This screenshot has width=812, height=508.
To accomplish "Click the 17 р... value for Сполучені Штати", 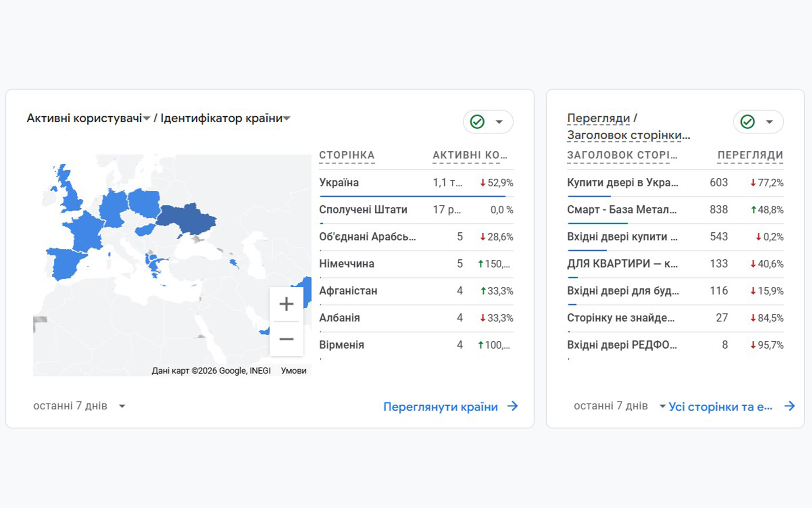I will 447,210.
